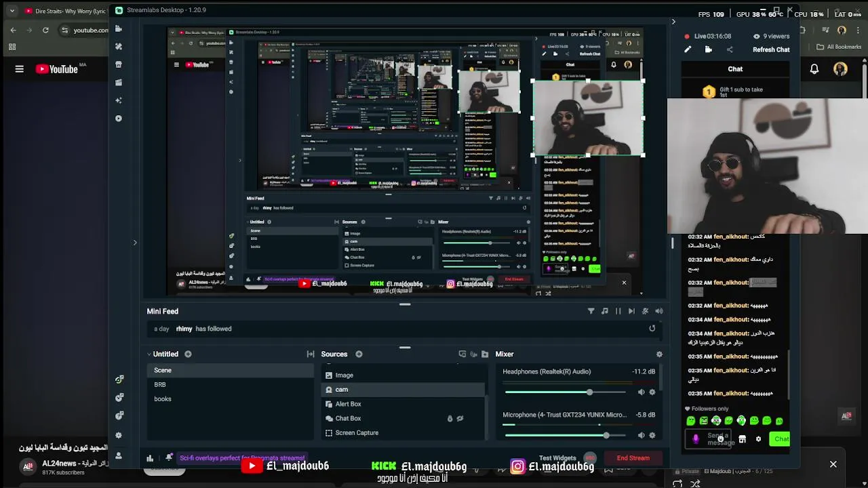This screenshot has height=488, width=868.
Task: Open the Mixer advanced settings gear
Action: coord(659,354)
